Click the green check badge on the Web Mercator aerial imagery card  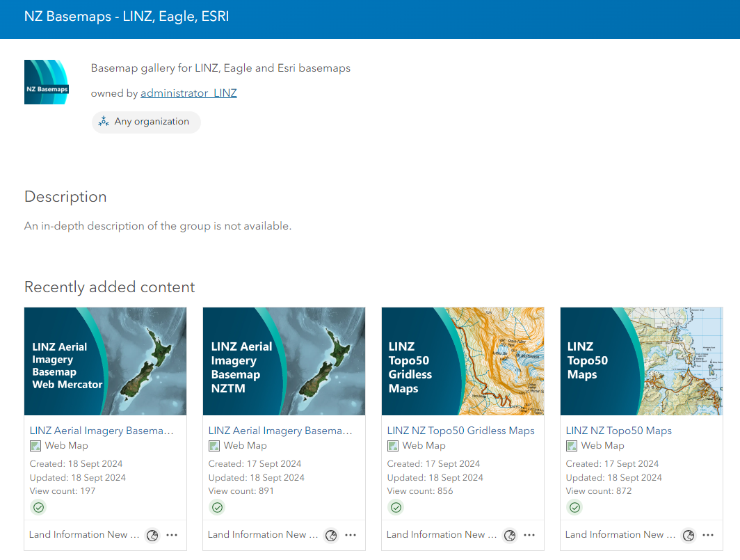(x=38, y=507)
